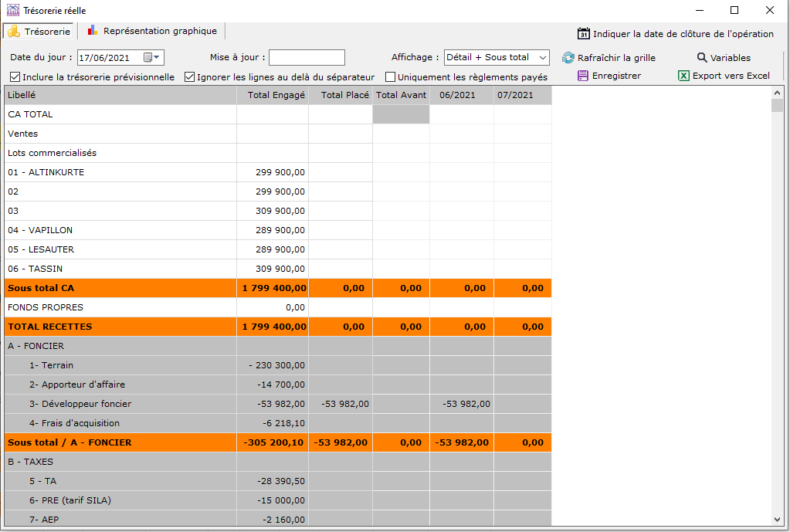Click Export vers Excel button
790x532 pixels.
tap(731, 76)
